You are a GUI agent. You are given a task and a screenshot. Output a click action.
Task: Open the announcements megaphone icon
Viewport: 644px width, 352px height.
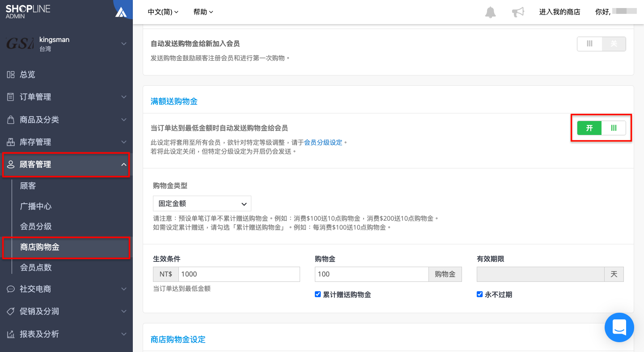(x=518, y=12)
